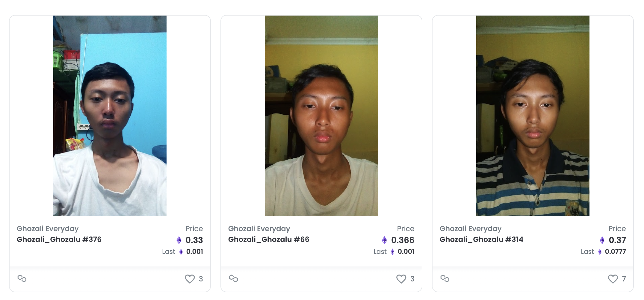
Task: Click the Ethereum icon beside price 0.37
Action: 602,240
